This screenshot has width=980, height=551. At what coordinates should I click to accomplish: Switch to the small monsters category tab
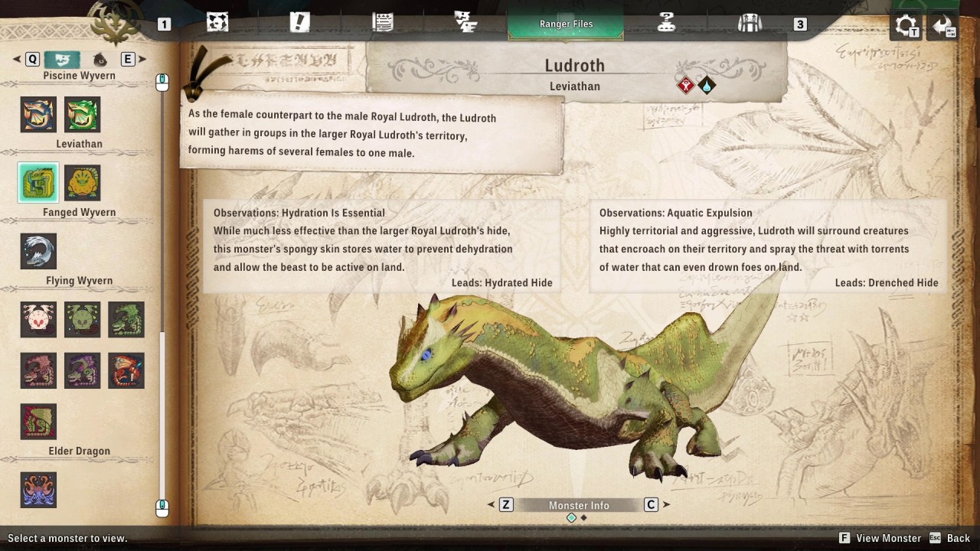(100, 60)
